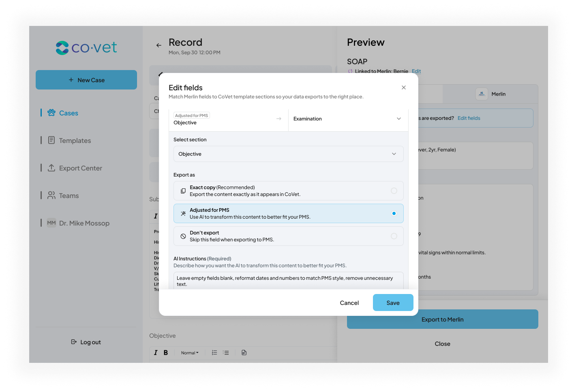574x392 pixels.
Task: Expand the Examination field dropdown
Action: pos(348,119)
